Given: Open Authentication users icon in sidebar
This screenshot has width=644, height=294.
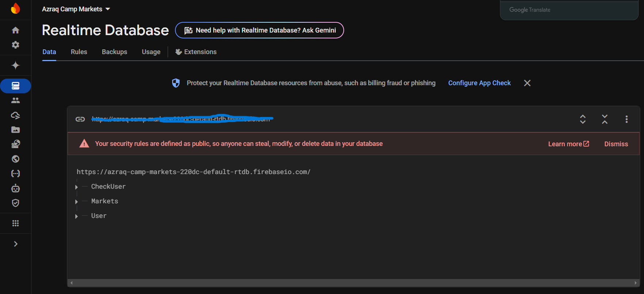Looking at the screenshot, I should [15, 101].
